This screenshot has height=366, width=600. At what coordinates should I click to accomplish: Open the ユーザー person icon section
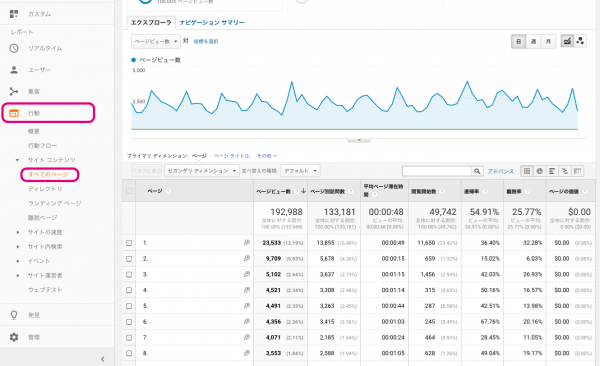coord(14,70)
